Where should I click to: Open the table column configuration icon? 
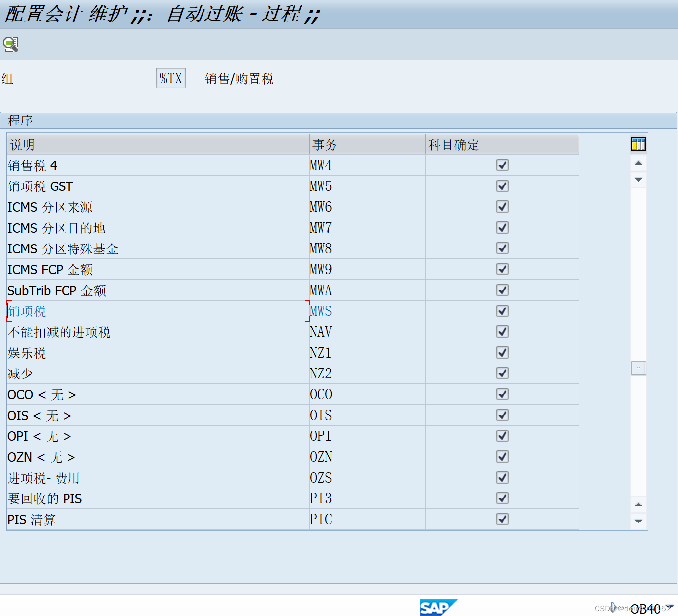pyautogui.click(x=638, y=144)
